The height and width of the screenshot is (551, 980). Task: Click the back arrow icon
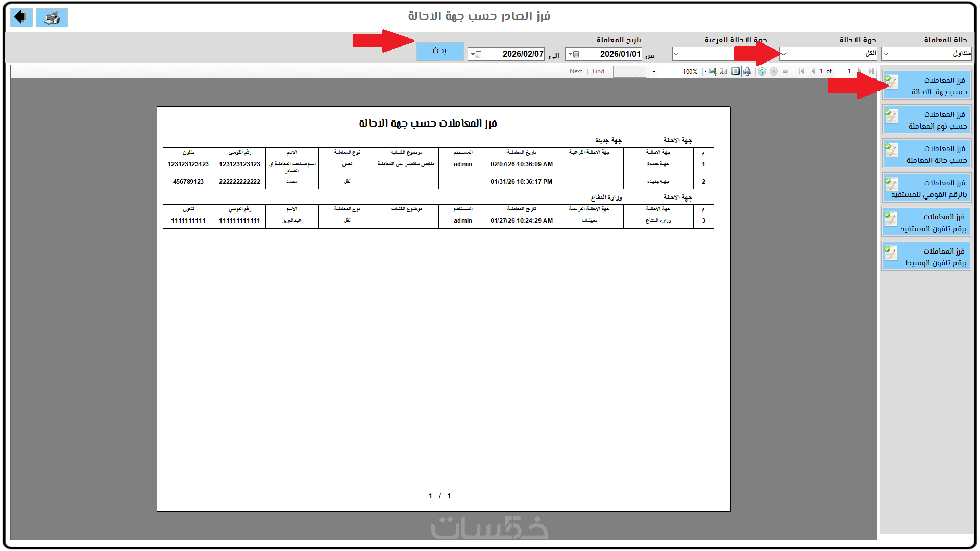tap(21, 17)
